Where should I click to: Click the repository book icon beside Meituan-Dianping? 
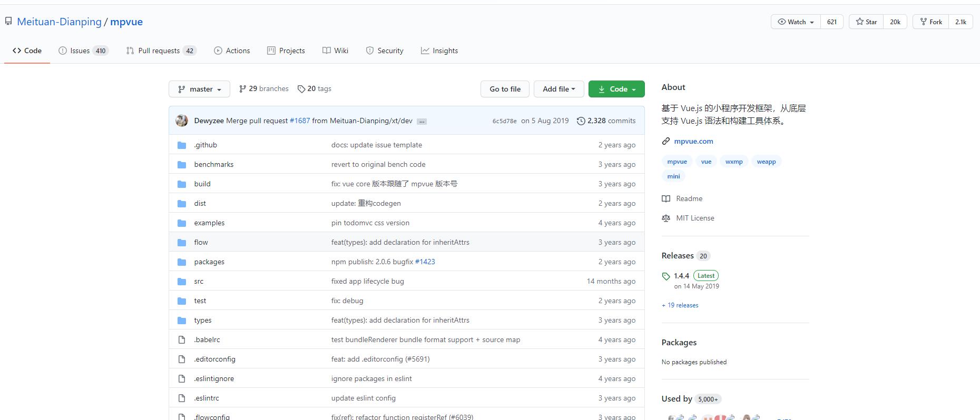click(x=8, y=22)
